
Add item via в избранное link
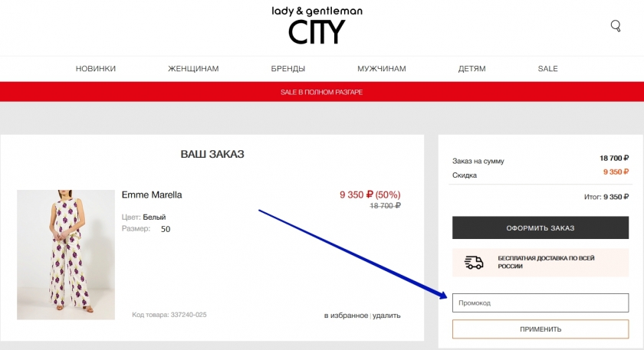click(346, 315)
